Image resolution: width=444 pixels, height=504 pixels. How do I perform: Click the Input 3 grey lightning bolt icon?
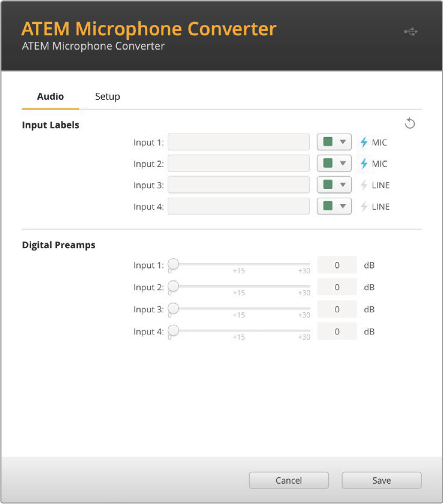pyautogui.click(x=364, y=185)
